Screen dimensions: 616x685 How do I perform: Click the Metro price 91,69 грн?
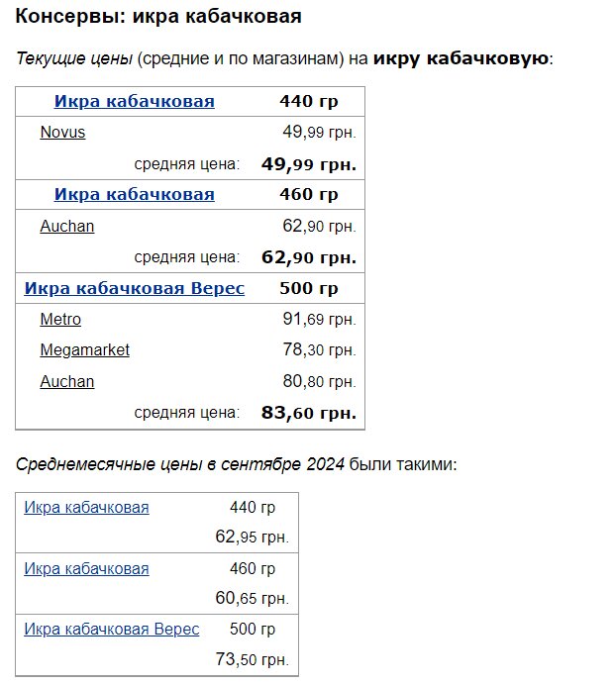[318, 320]
